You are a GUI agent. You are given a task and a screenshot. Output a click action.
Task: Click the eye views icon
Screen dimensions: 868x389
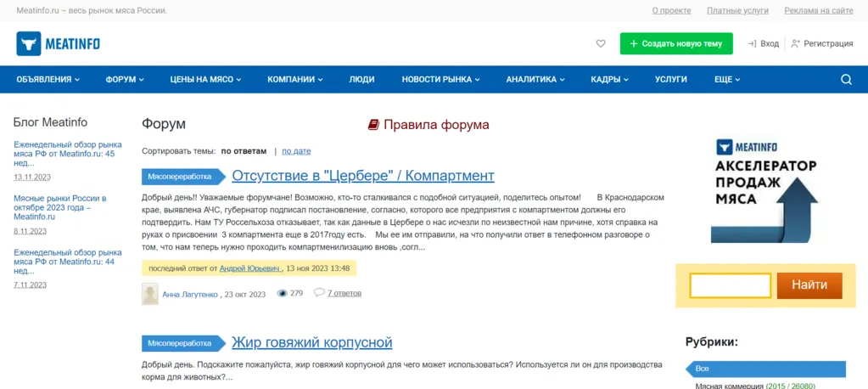click(x=283, y=293)
